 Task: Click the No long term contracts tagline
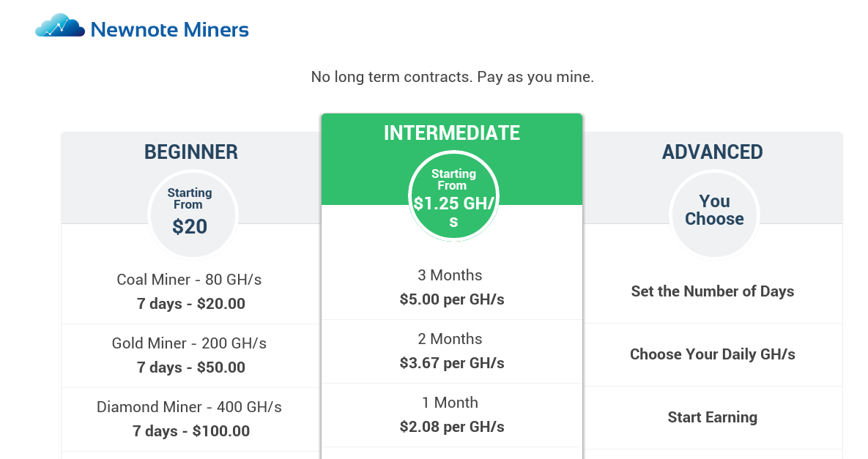pyautogui.click(x=452, y=77)
